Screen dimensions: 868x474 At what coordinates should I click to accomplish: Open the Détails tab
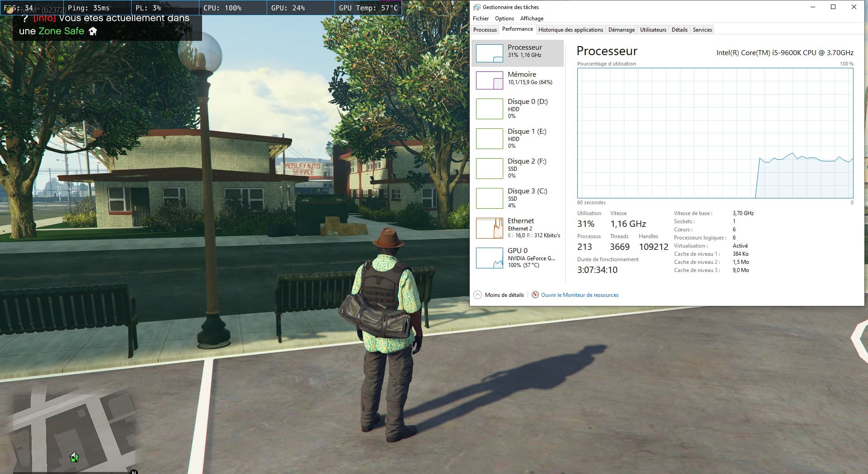(679, 30)
